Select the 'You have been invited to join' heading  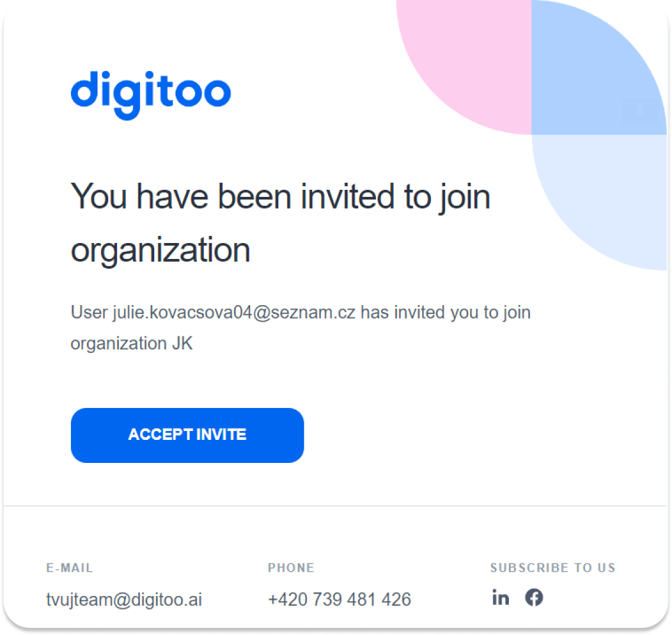[280, 197]
